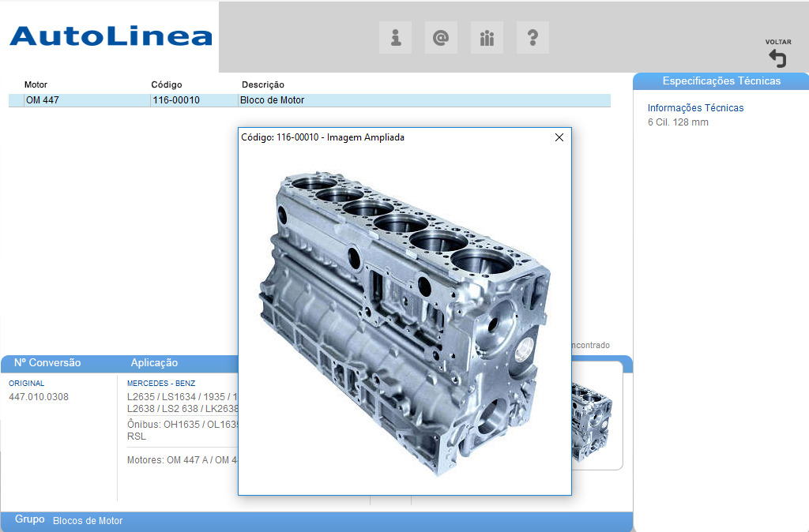
Task: Click the Blocos de Motor group label
Action: [x=88, y=521]
